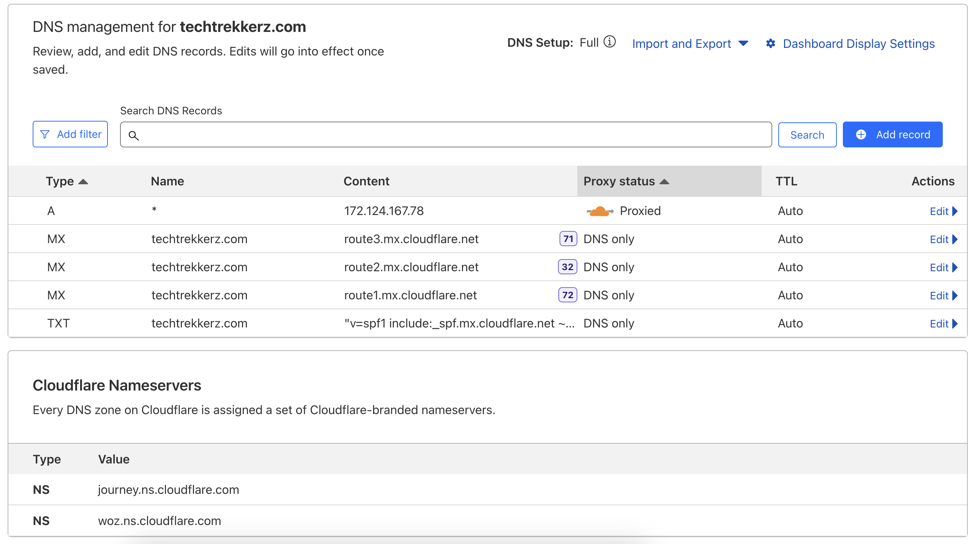
Task: Click the gear icon for Dashboard Display Settings
Action: (x=770, y=44)
